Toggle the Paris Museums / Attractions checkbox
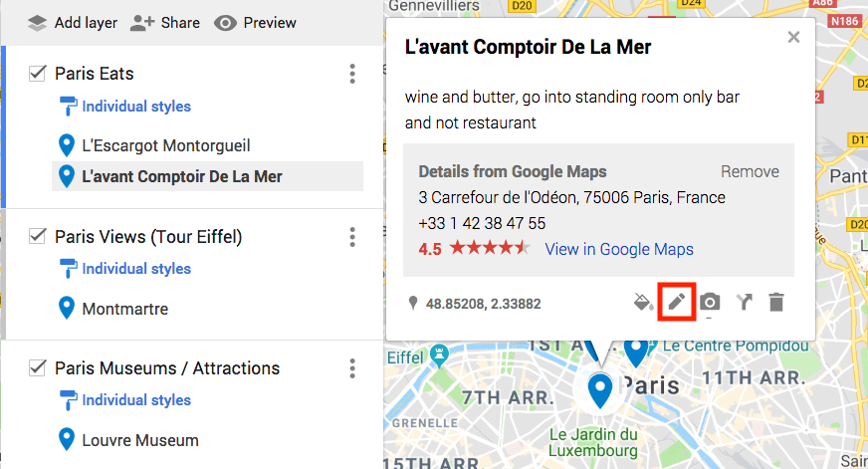The height and width of the screenshot is (469, 868). pyautogui.click(x=37, y=367)
